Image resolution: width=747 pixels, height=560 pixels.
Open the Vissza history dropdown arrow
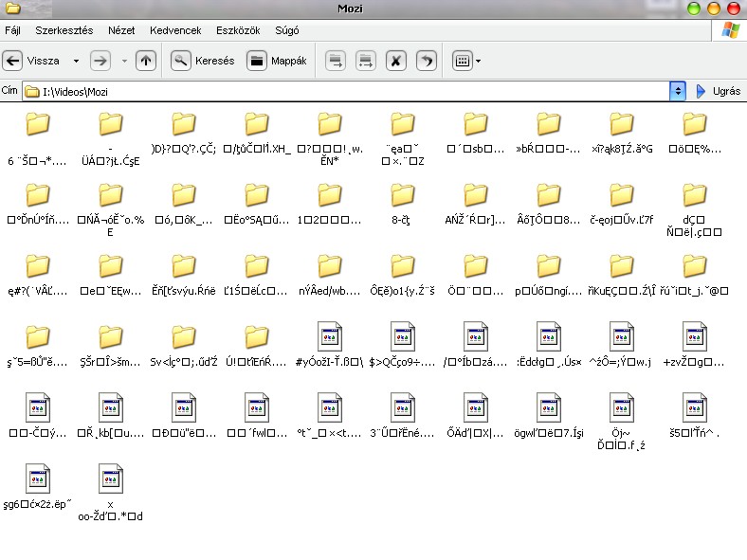click(x=76, y=61)
